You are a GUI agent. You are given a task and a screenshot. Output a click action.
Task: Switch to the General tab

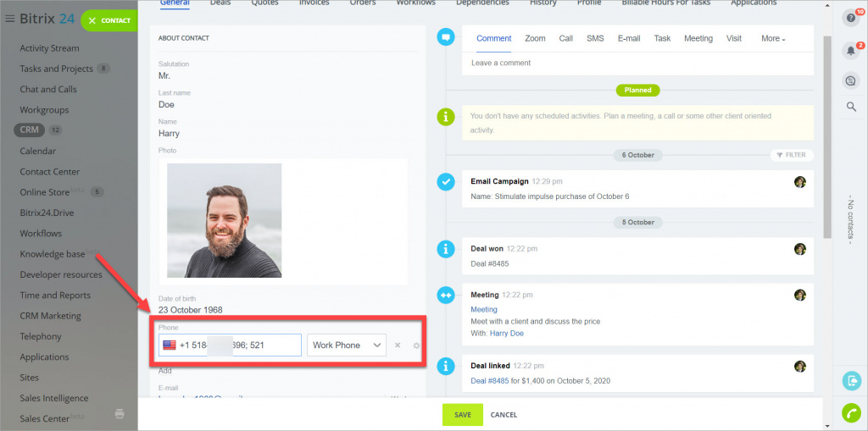pyautogui.click(x=175, y=3)
